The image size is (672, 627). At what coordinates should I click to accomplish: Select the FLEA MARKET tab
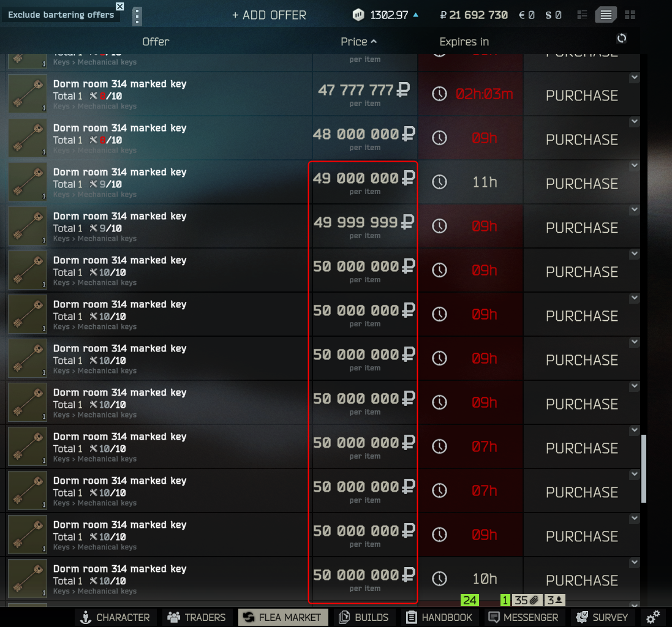283,617
